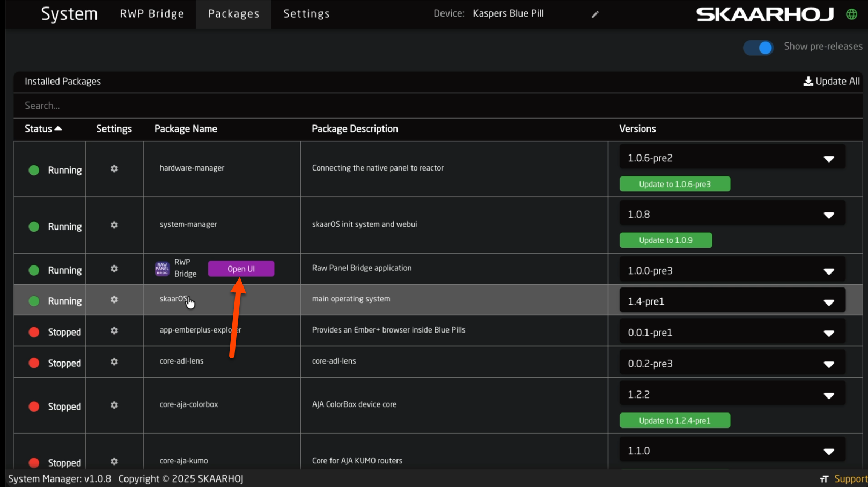The height and width of the screenshot is (487, 868).
Task: Click the package Search field
Action: 215,106
